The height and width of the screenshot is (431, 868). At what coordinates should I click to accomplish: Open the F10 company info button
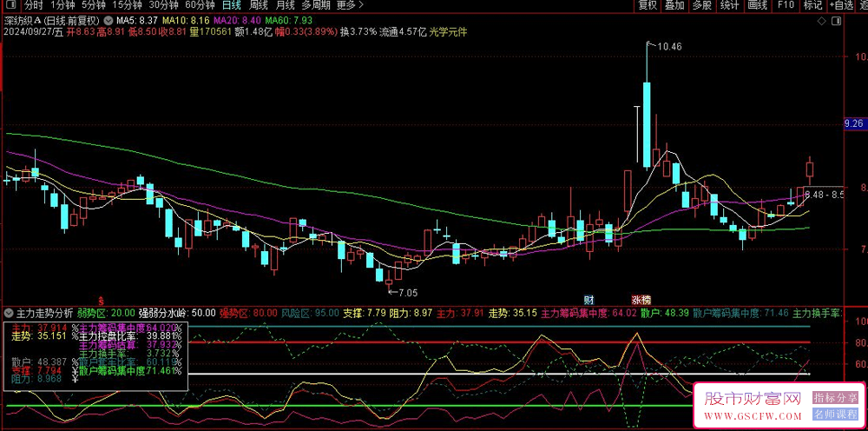click(x=786, y=5)
